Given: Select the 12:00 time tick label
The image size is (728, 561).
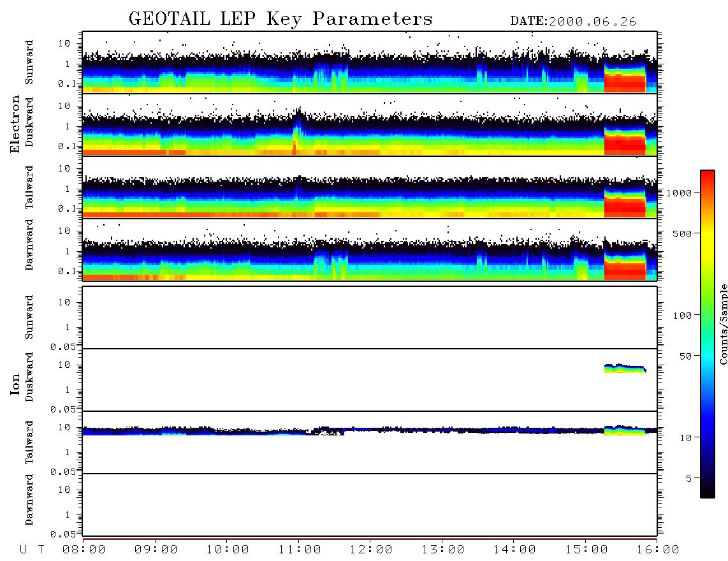Looking at the screenshot, I should tap(371, 550).
